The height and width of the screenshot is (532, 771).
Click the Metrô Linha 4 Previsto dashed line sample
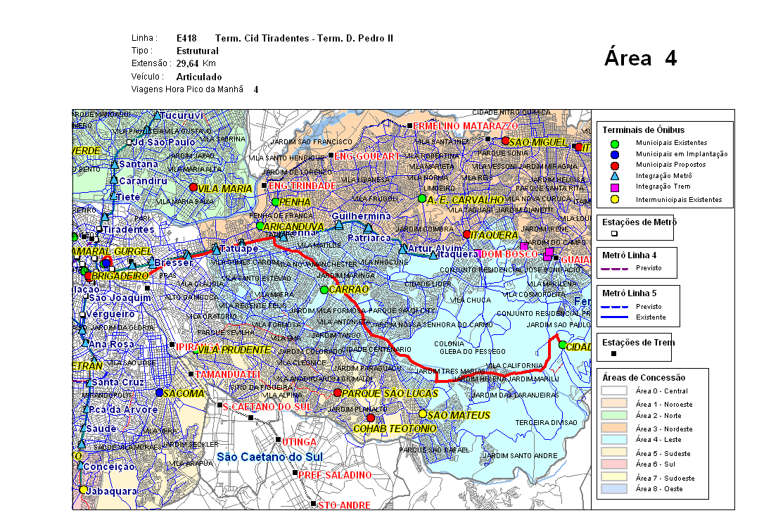tap(615, 269)
